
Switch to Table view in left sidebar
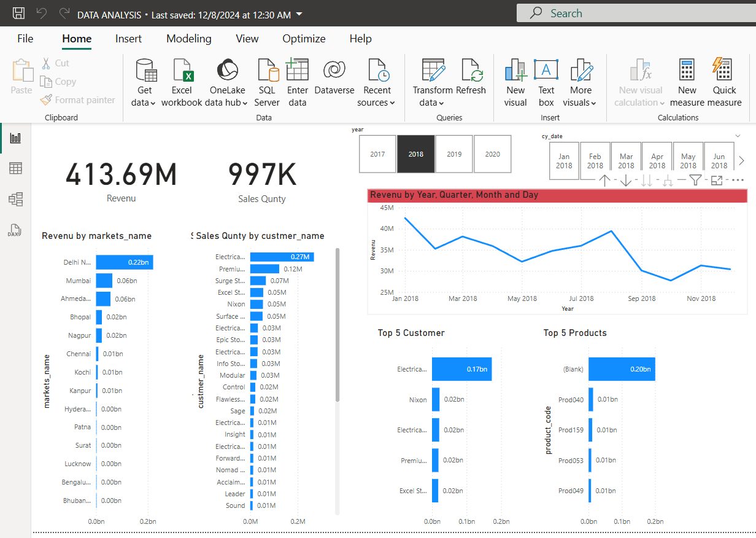click(x=15, y=168)
